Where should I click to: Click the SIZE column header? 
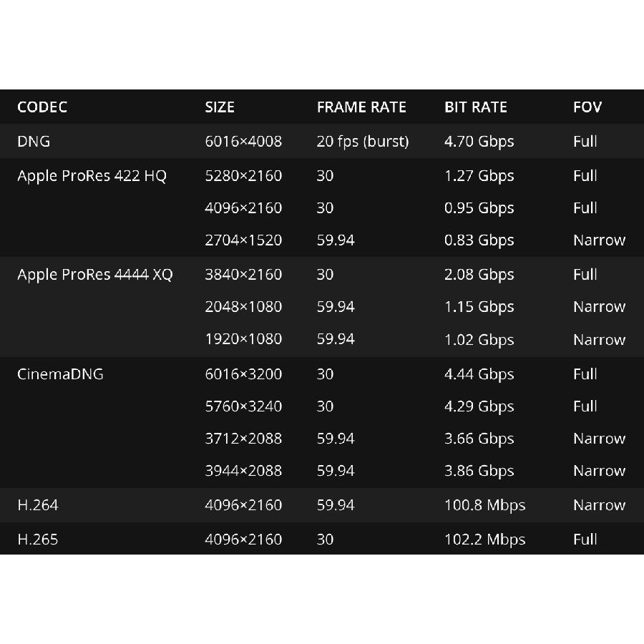pos(220,107)
